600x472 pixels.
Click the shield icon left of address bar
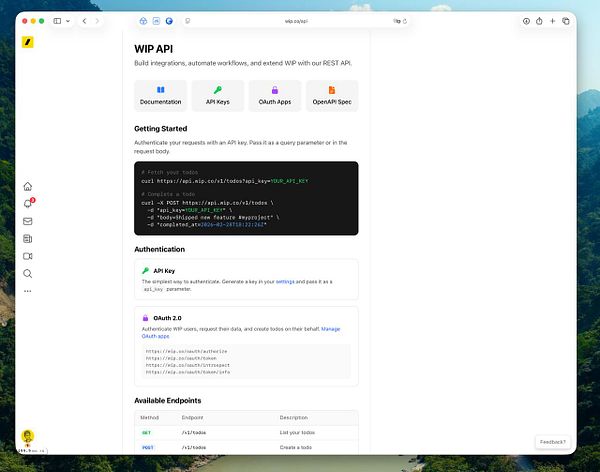tap(188, 21)
